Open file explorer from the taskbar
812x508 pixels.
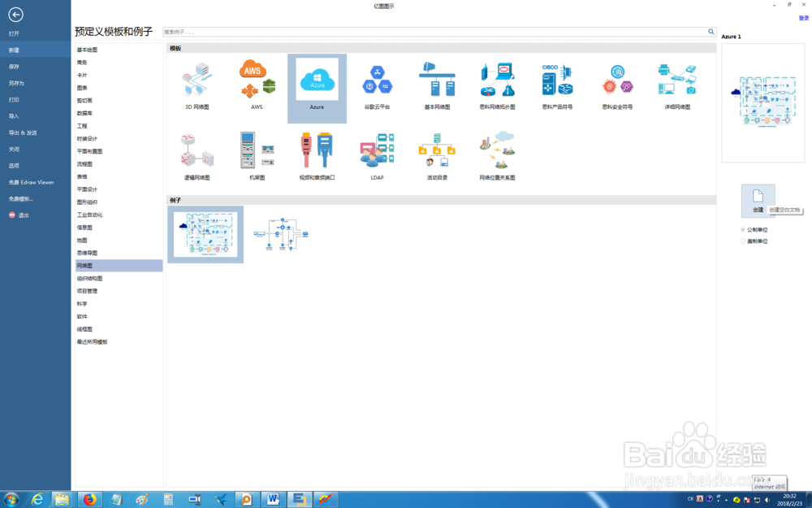pyautogui.click(x=63, y=500)
